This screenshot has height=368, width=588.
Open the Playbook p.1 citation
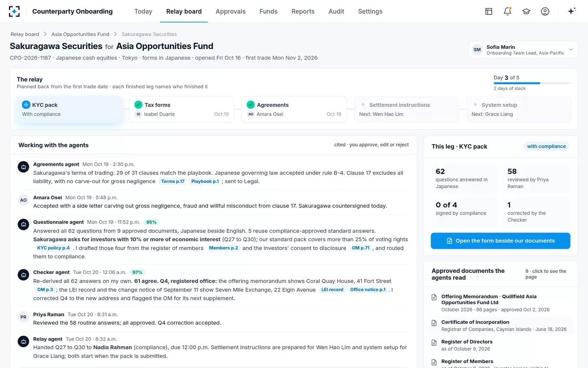click(x=205, y=182)
